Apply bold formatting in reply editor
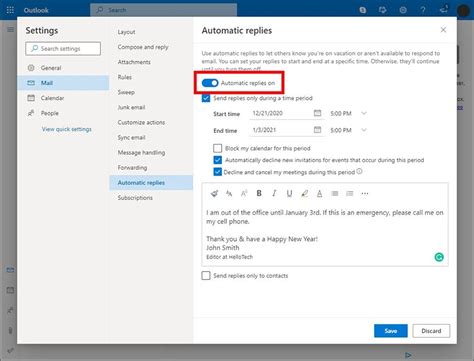Viewport: 474px width, 361px height. pos(259,193)
